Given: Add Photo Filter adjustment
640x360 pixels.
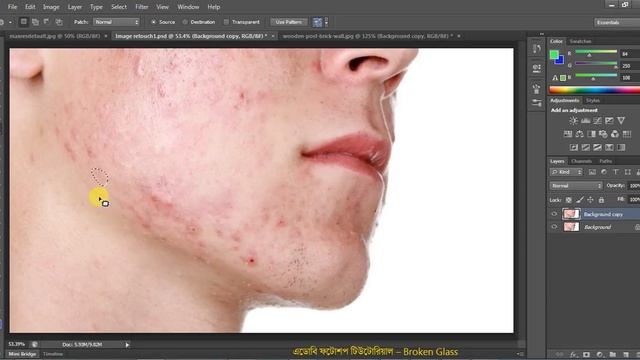Looking at the screenshot, I should [603, 134].
